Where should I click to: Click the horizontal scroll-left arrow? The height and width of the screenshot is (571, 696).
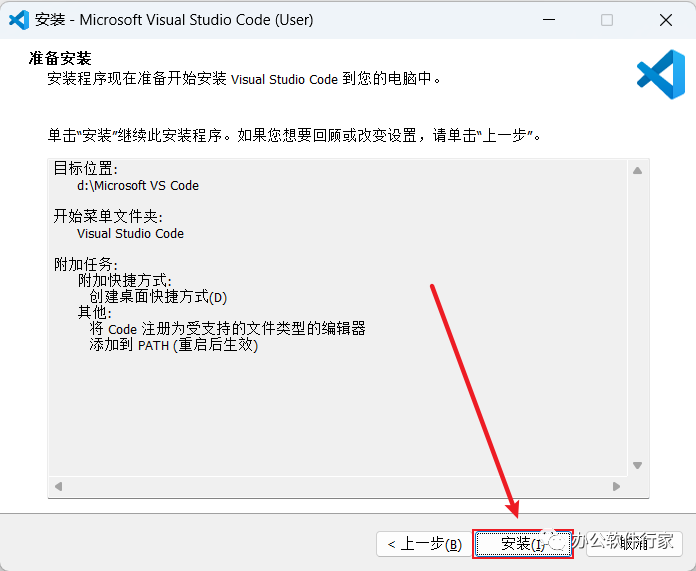58,486
